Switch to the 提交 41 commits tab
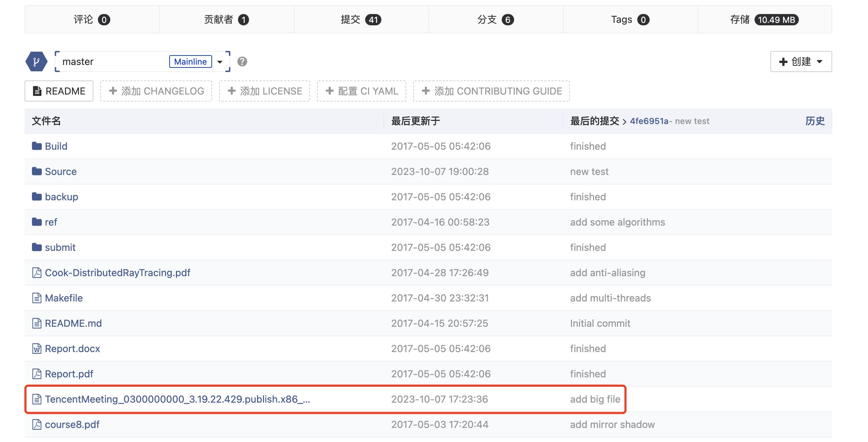This screenshot has width=868, height=442. [x=361, y=20]
